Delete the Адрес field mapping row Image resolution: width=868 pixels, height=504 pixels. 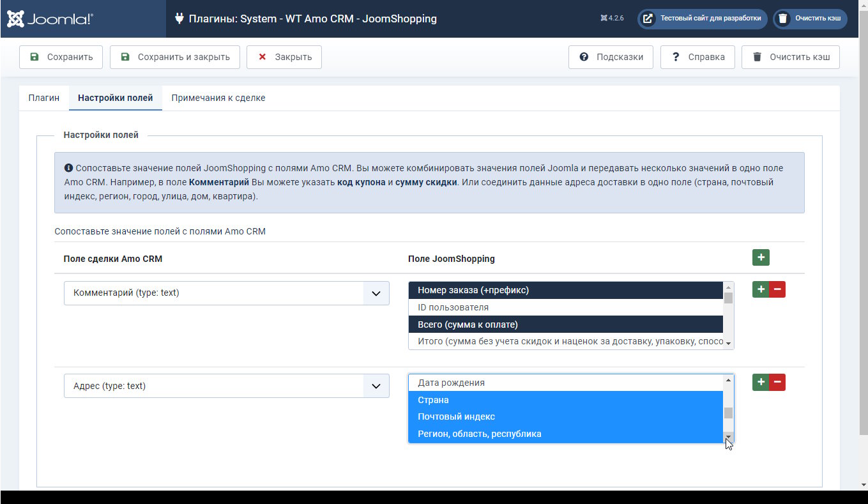(x=777, y=382)
